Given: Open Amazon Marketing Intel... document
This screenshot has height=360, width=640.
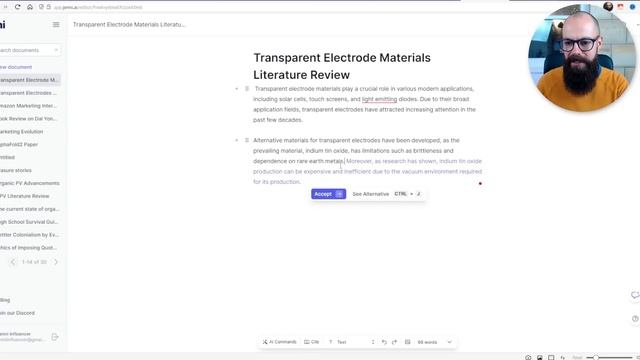Looking at the screenshot, I should coord(29,106).
